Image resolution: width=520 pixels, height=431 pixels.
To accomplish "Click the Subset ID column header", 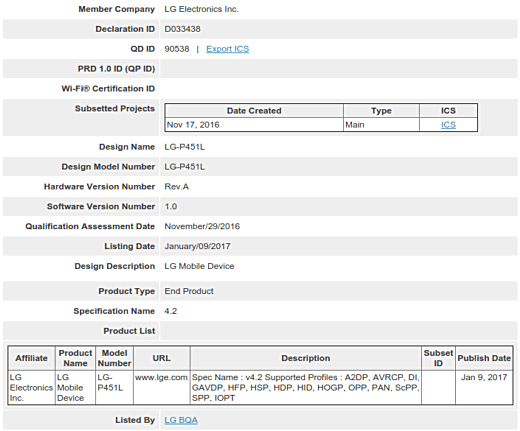I will pos(438,358).
